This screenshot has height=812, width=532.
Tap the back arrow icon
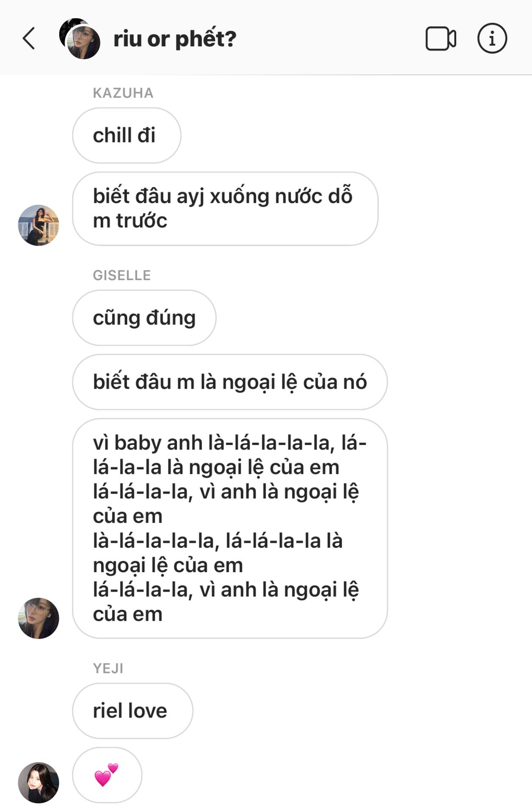click(x=28, y=38)
